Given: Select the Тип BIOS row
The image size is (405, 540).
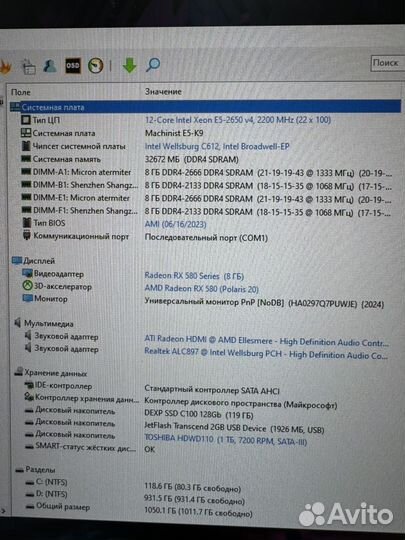Looking at the screenshot, I should (43, 223).
